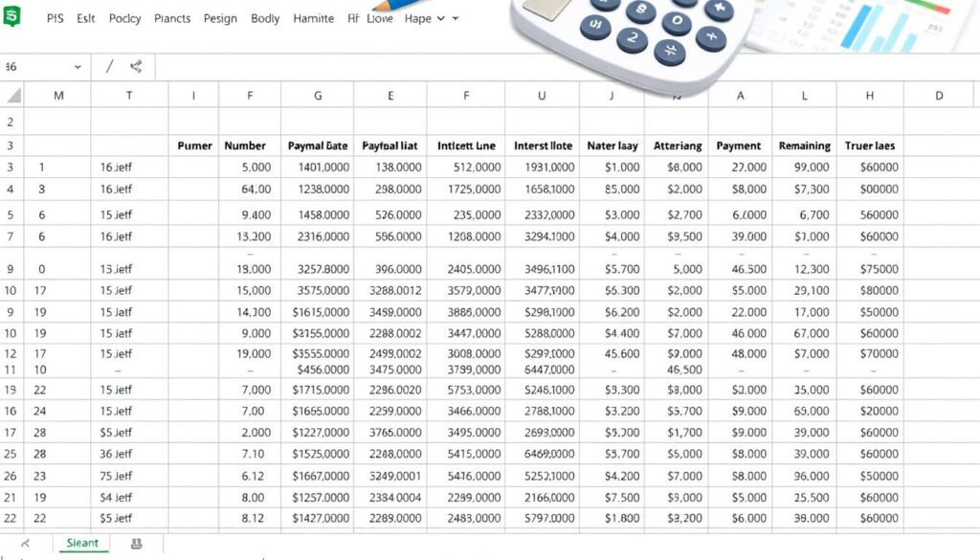Select column header E

[390, 96]
